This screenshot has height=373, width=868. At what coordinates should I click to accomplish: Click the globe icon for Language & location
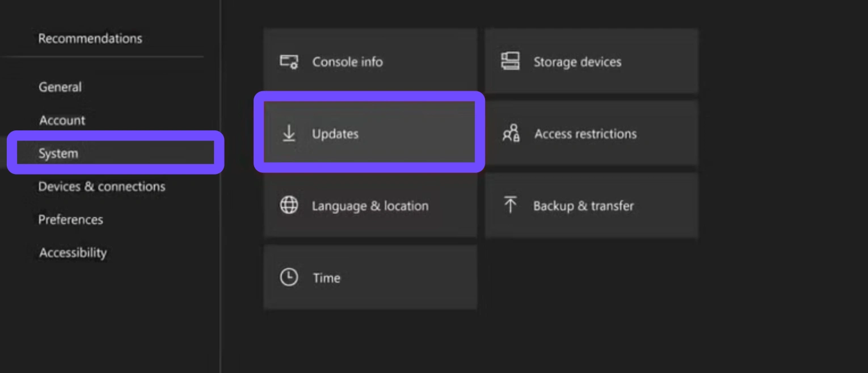click(x=289, y=205)
